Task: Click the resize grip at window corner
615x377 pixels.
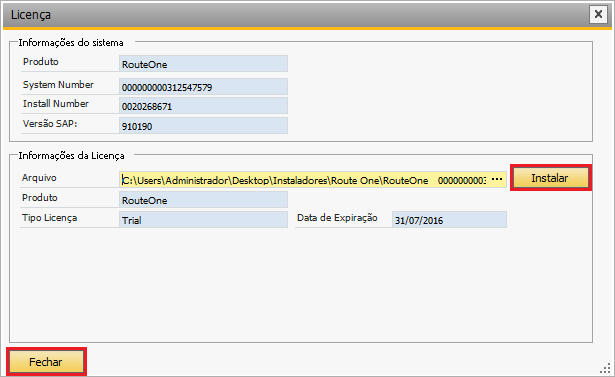Action: pyautogui.click(x=605, y=369)
